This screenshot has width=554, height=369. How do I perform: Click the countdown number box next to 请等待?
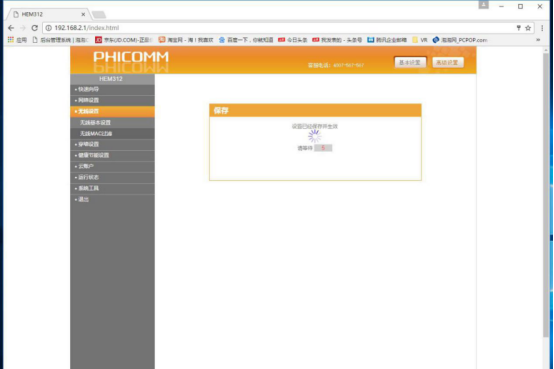[x=323, y=148]
